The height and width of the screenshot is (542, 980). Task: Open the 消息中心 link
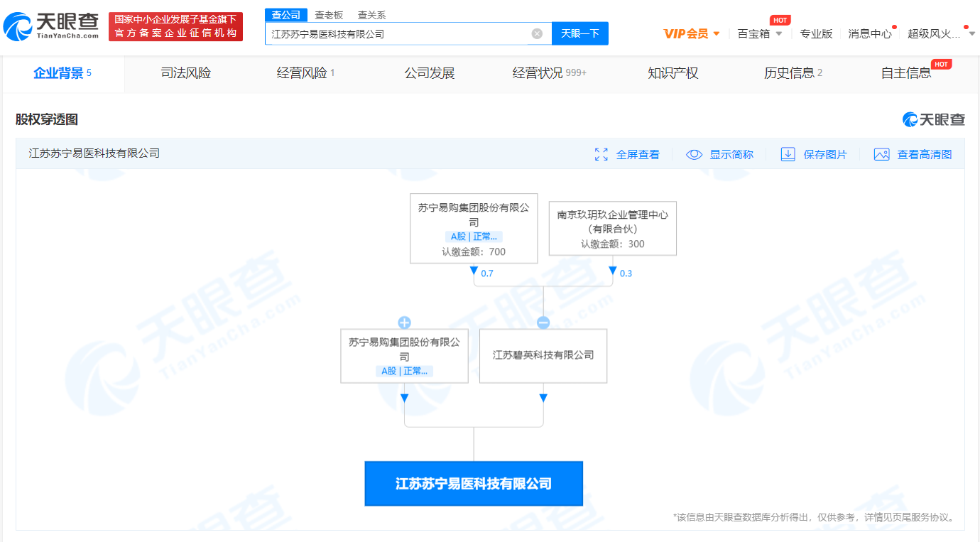pyautogui.click(x=870, y=33)
